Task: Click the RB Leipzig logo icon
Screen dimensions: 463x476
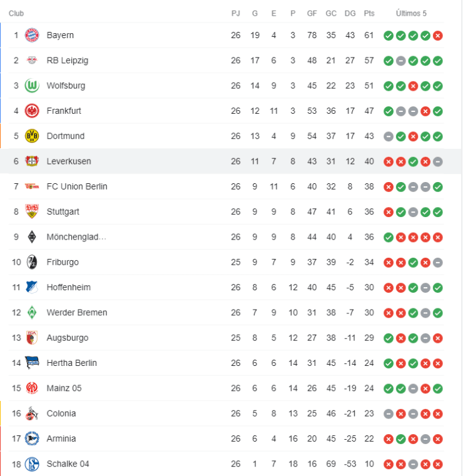Action: pos(32,61)
